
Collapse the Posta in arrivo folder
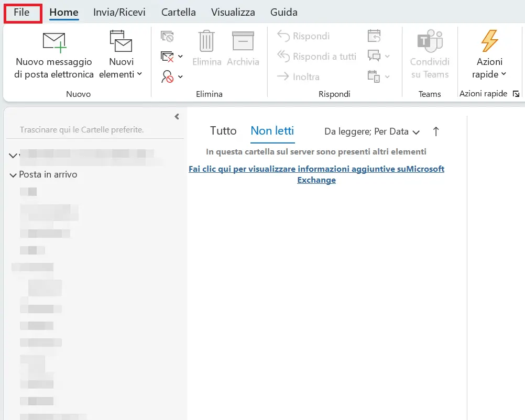point(13,175)
